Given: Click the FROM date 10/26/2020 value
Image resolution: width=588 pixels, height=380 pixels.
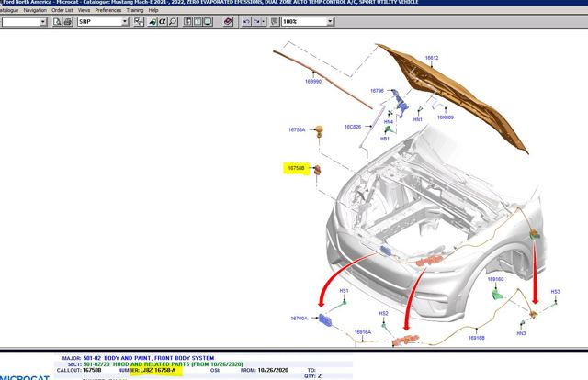Looking at the screenshot, I should pos(273,370).
